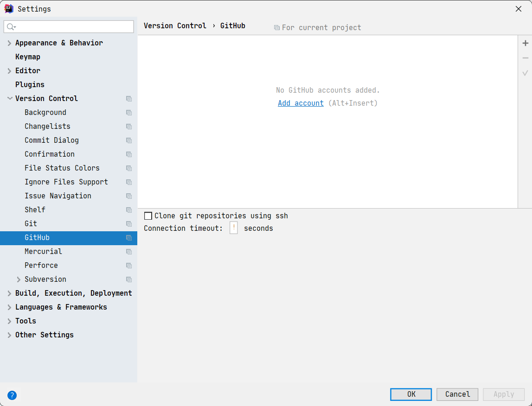Click the 'No GitHub accounts added.' text
Image resolution: width=532 pixels, height=406 pixels.
pos(328,90)
